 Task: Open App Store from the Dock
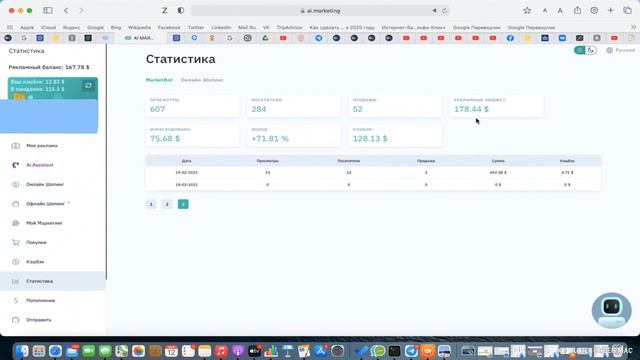[x=320, y=351]
